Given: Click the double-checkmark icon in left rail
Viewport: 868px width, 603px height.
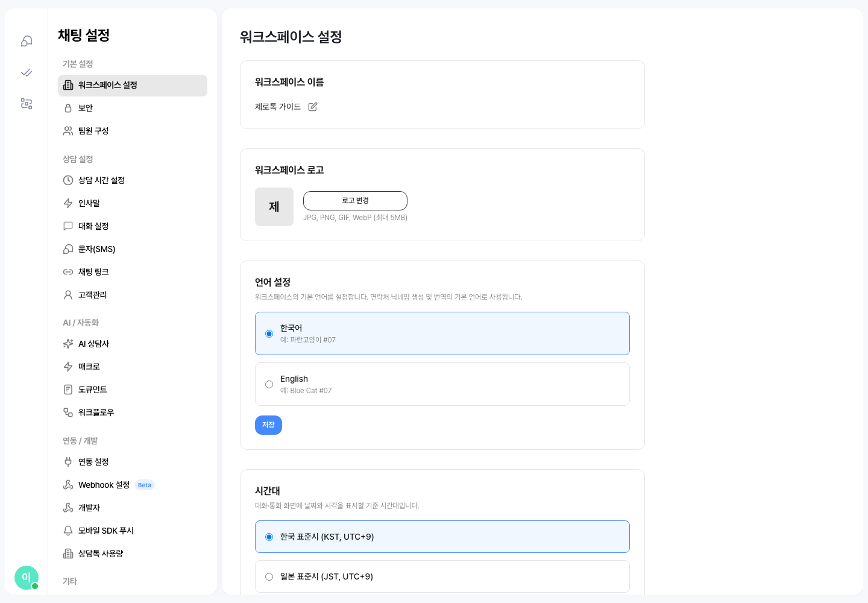Looking at the screenshot, I should pos(27,72).
